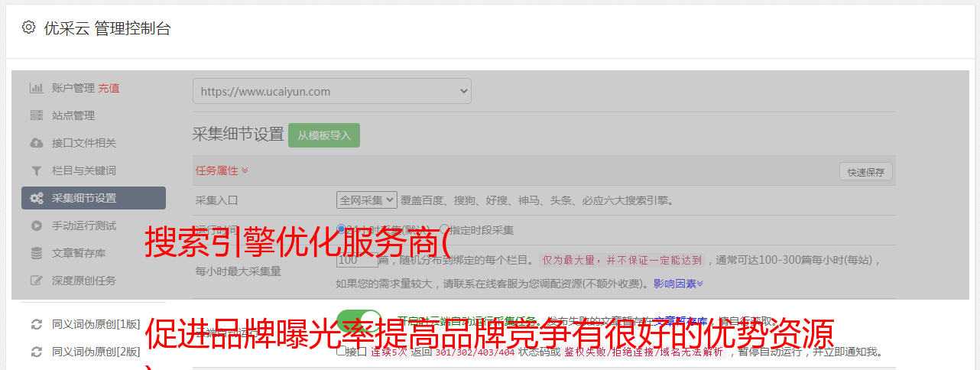Image resolution: width=980 pixels, height=370 pixels.
Task: Open the 全网采集 dropdown
Action: (367, 200)
